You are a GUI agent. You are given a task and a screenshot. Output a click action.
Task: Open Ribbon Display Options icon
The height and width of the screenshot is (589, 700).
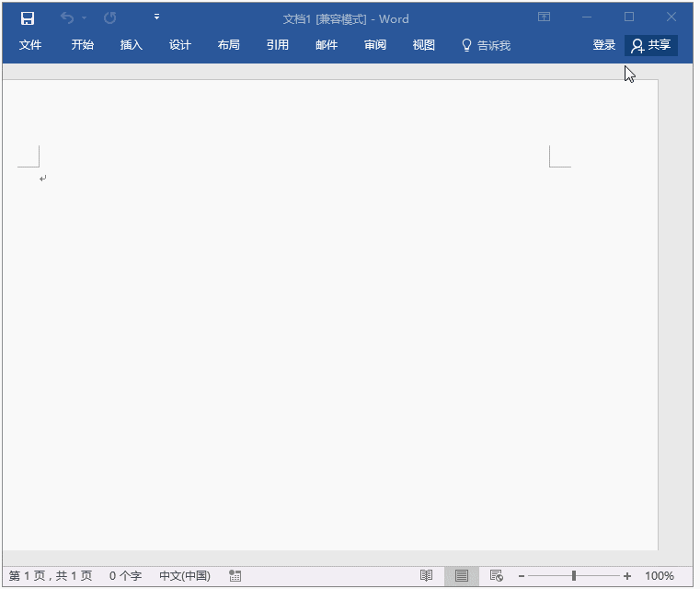pos(544,17)
